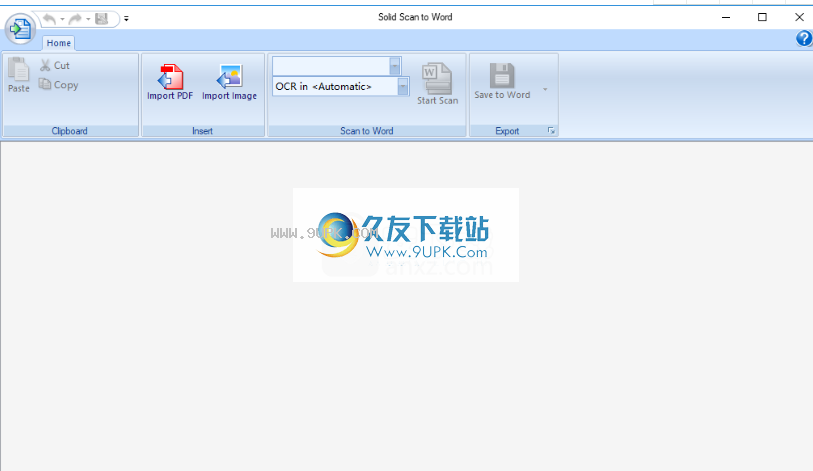Image resolution: width=813 pixels, height=471 pixels.
Task: Open the Customize Quick Access Toolbar dropdown
Action: tap(126, 19)
